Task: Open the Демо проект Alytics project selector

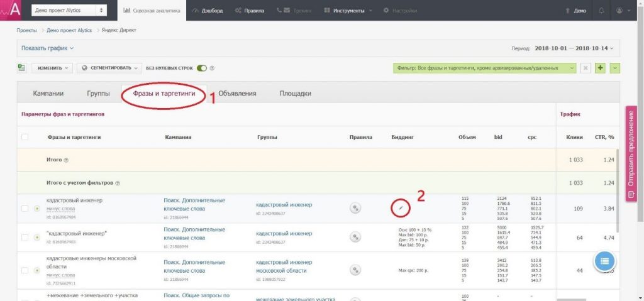Action: (x=69, y=11)
